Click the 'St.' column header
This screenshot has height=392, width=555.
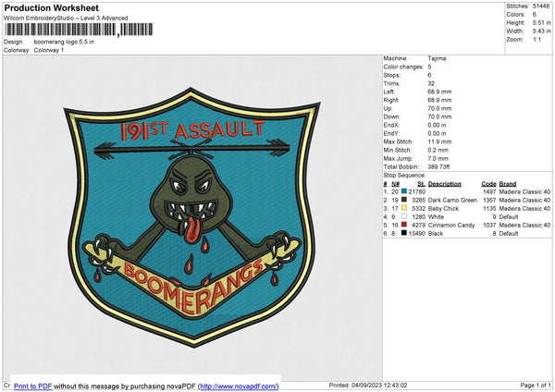(x=421, y=184)
